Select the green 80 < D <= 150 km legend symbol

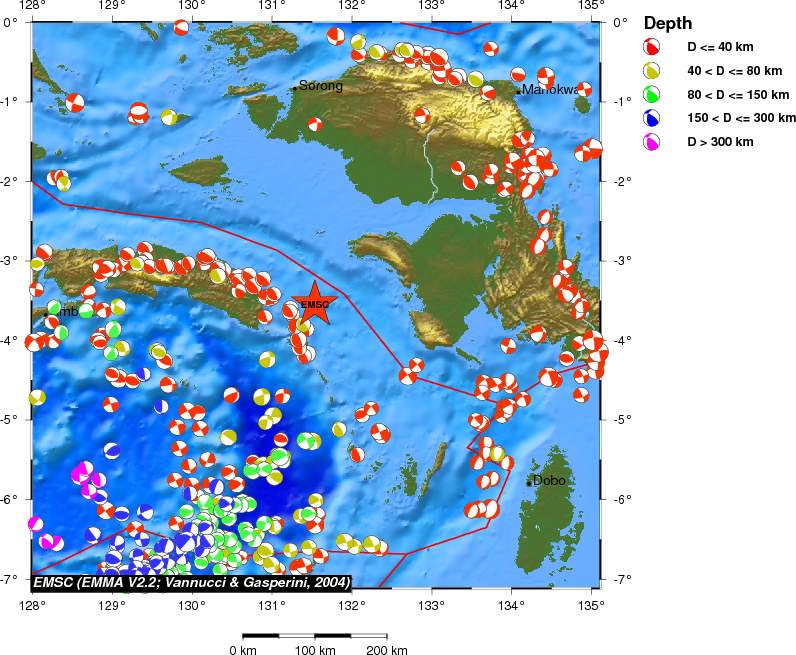click(652, 95)
